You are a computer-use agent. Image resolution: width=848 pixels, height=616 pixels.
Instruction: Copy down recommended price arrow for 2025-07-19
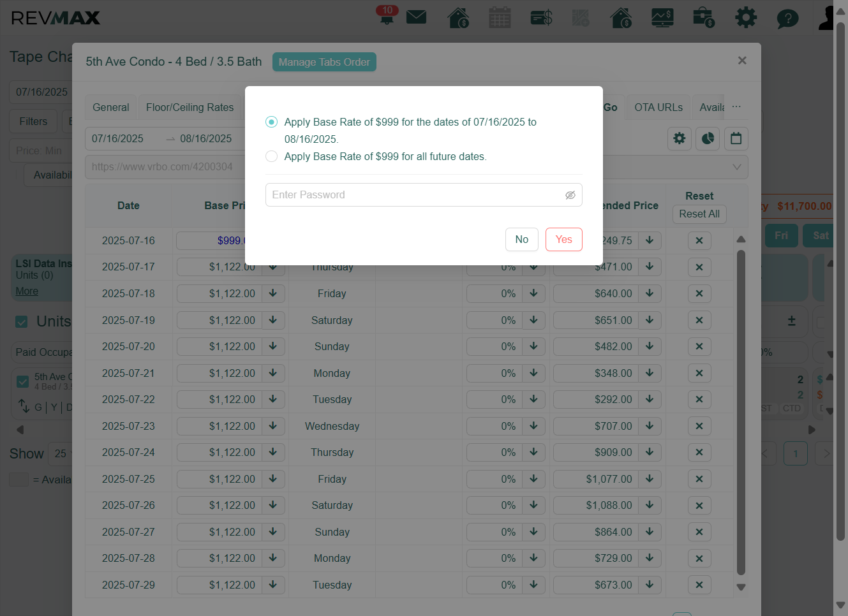click(650, 320)
